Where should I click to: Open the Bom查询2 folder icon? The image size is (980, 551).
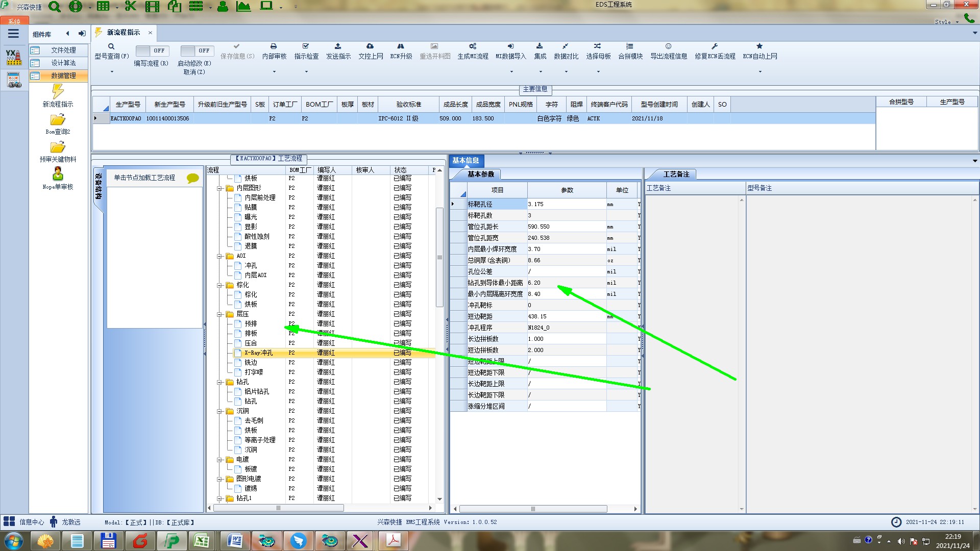pyautogui.click(x=58, y=120)
